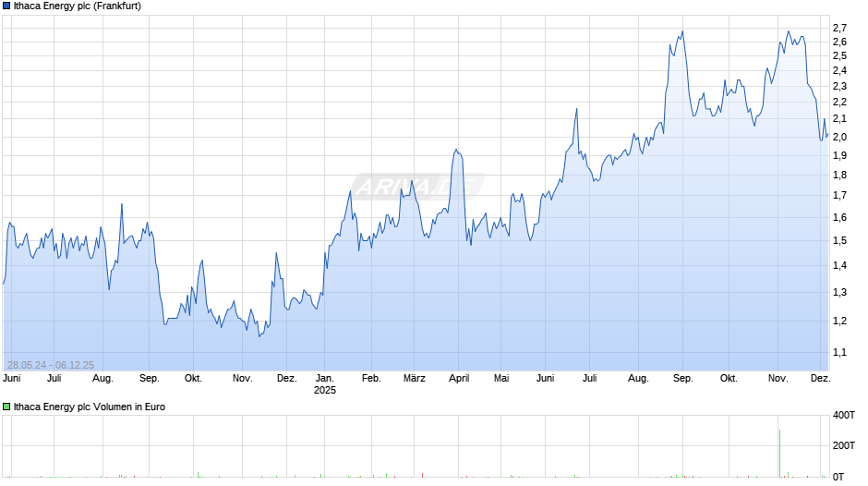This screenshot has height=486, width=868.
Task: Click the 'Feb.' month label
Action: (371, 379)
